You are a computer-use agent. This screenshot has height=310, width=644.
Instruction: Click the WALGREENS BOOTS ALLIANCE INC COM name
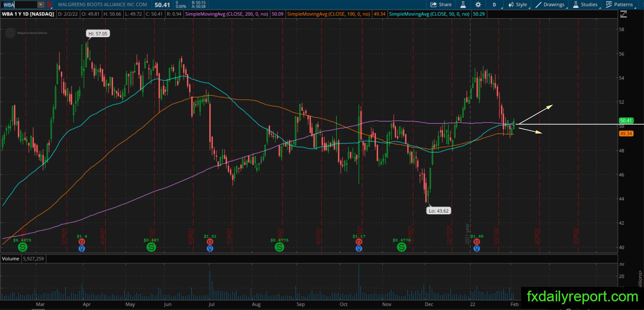click(102, 4)
